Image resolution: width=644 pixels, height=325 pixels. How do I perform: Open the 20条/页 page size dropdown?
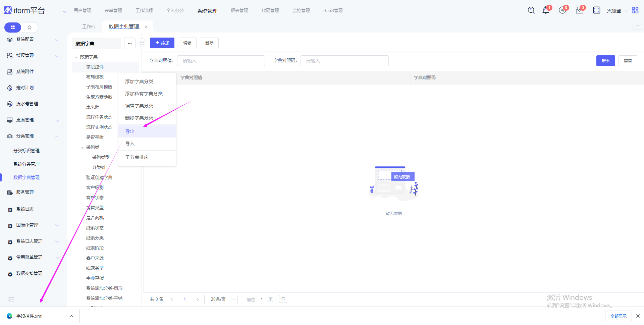click(x=221, y=299)
